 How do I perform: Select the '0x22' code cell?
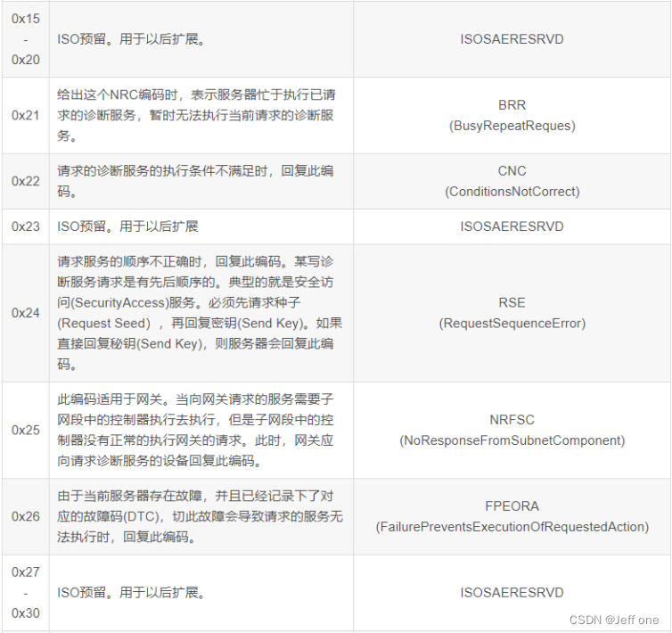click(26, 181)
